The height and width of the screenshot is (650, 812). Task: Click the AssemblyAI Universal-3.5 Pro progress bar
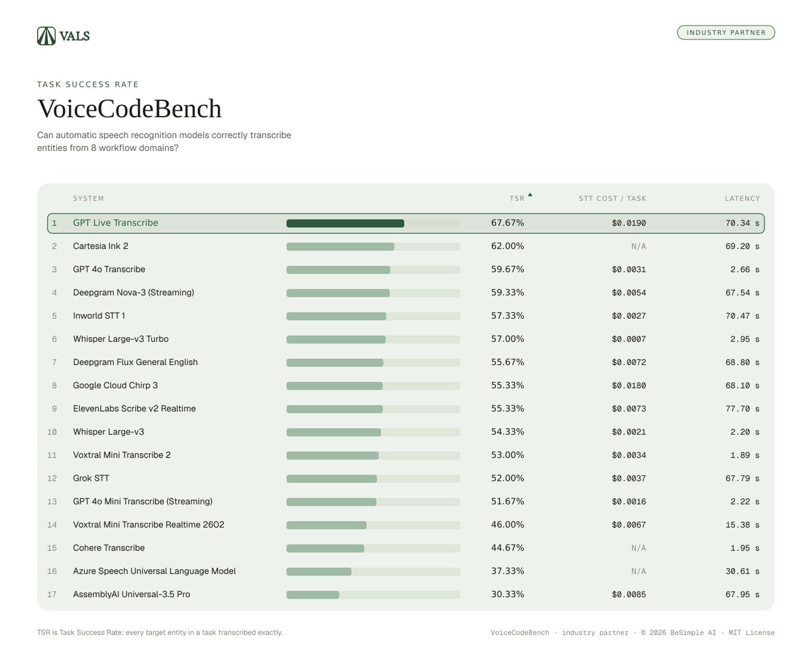click(x=374, y=595)
